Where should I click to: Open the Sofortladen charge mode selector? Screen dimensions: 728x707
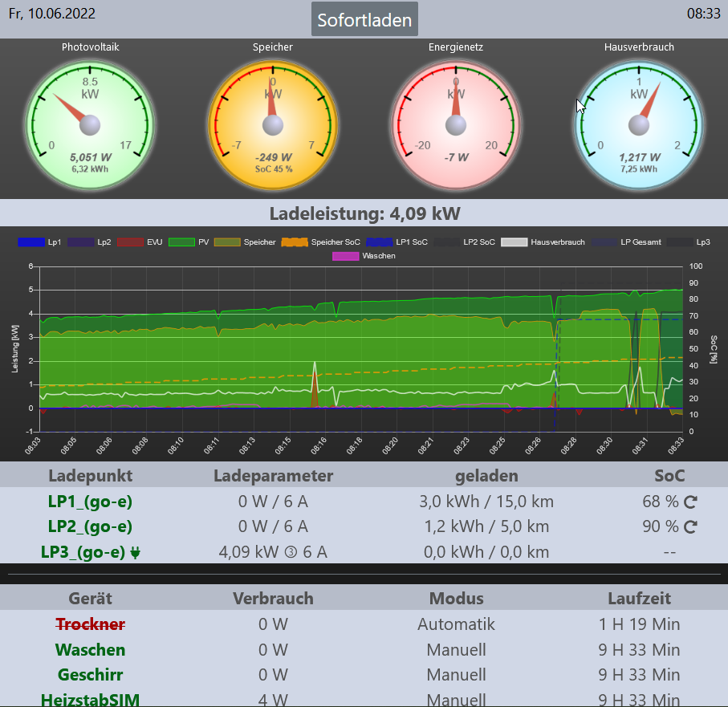pyautogui.click(x=364, y=20)
